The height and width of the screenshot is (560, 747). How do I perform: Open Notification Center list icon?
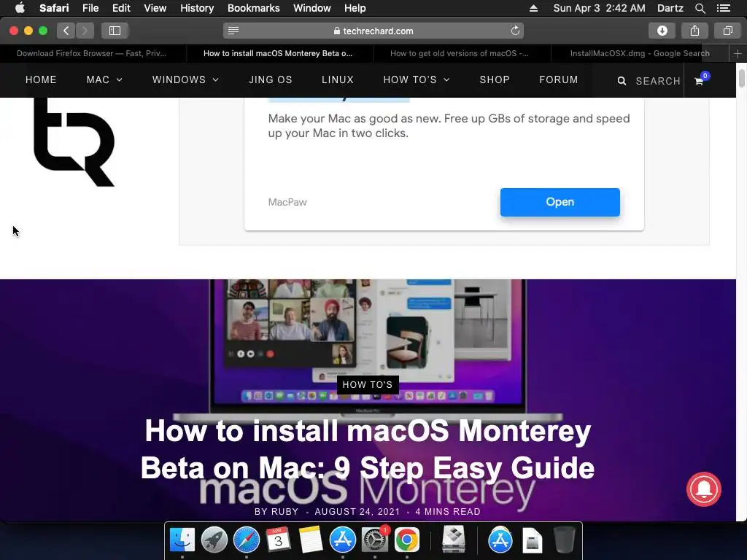(x=723, y=8)
